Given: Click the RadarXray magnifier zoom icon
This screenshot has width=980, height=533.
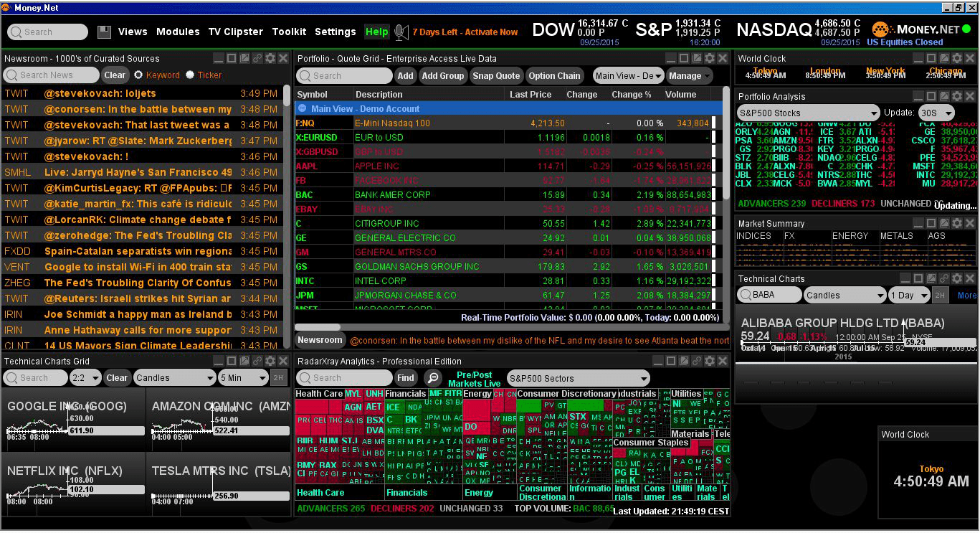Looking at the screenshot, I should (x=432, y=377).
